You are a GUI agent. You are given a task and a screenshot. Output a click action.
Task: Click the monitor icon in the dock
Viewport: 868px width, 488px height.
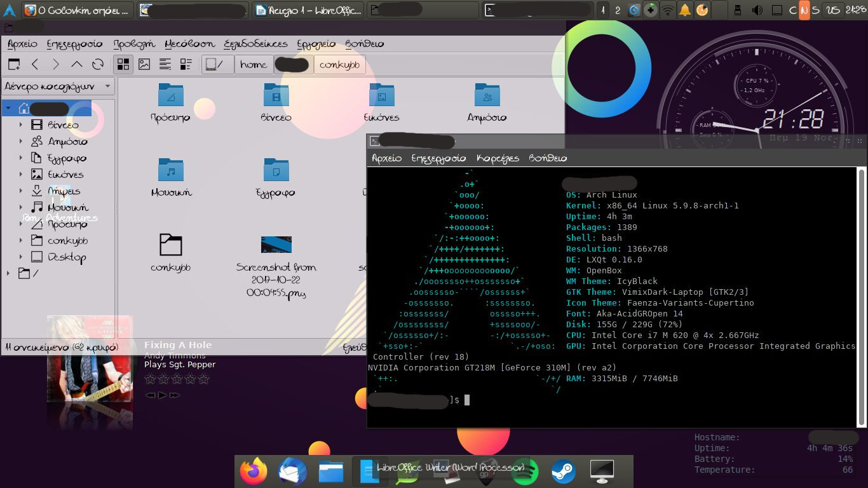602,471
